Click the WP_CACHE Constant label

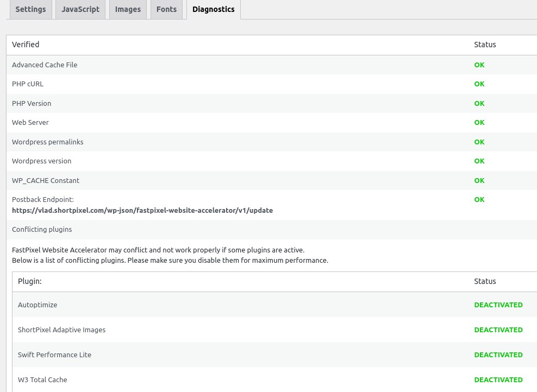(x=46, y=180)
